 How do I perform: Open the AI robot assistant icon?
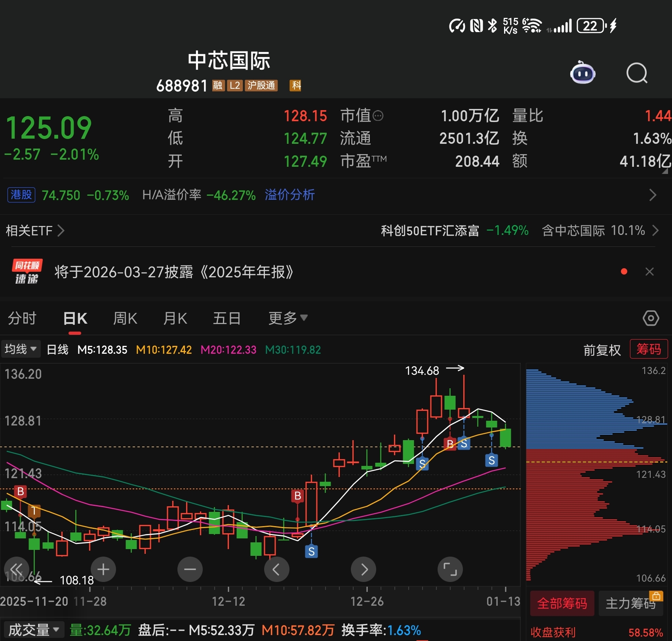(583, 73)
